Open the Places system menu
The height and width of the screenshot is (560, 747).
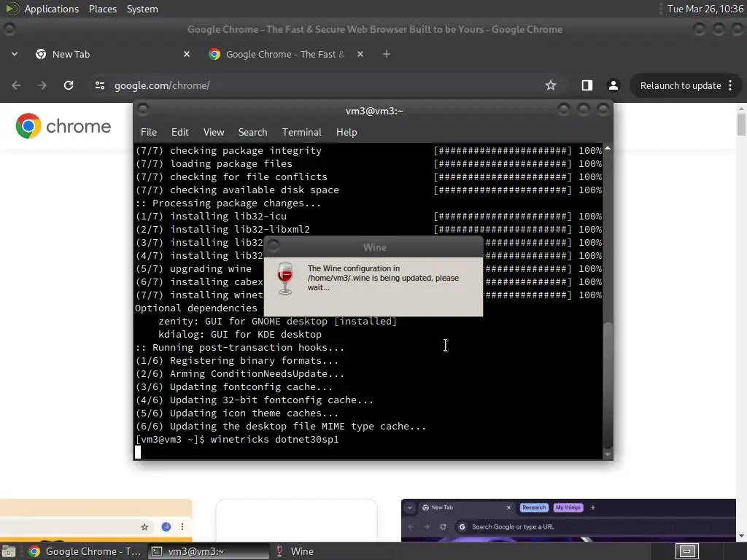[x=102, y=9]
